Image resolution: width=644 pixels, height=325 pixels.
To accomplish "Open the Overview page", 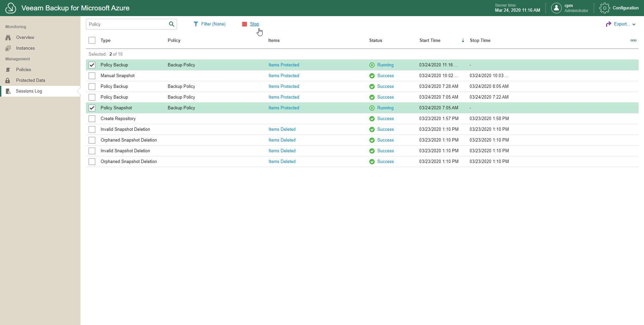I will [x=25, y=38].
